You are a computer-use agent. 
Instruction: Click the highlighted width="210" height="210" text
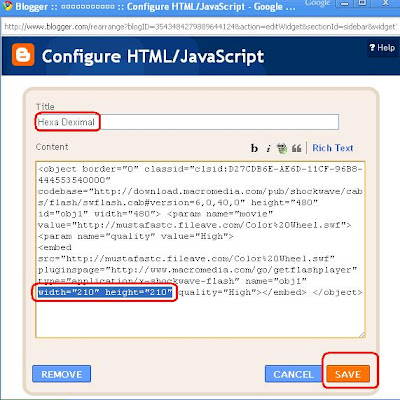tap(105, 292)
